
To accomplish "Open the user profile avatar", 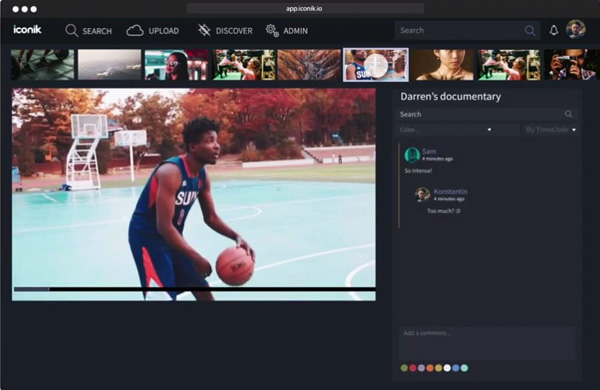I will coord(576,29).
